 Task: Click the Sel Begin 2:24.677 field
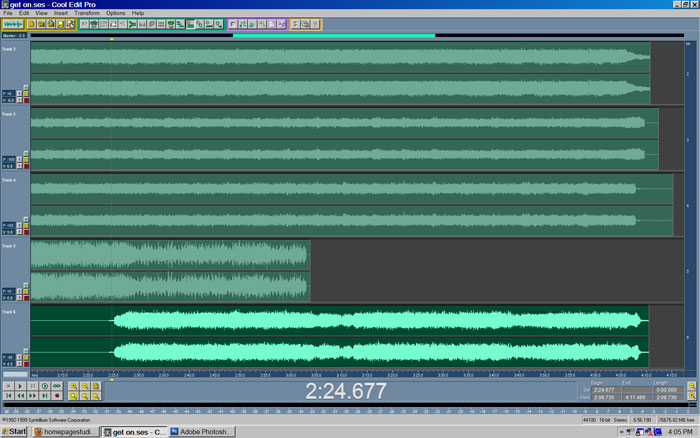tap(605, 390)
